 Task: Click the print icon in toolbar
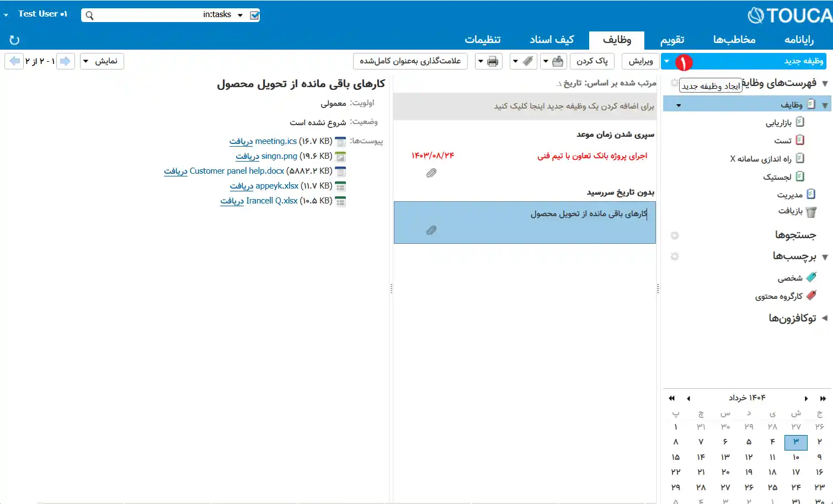click(x=493, y=61)
